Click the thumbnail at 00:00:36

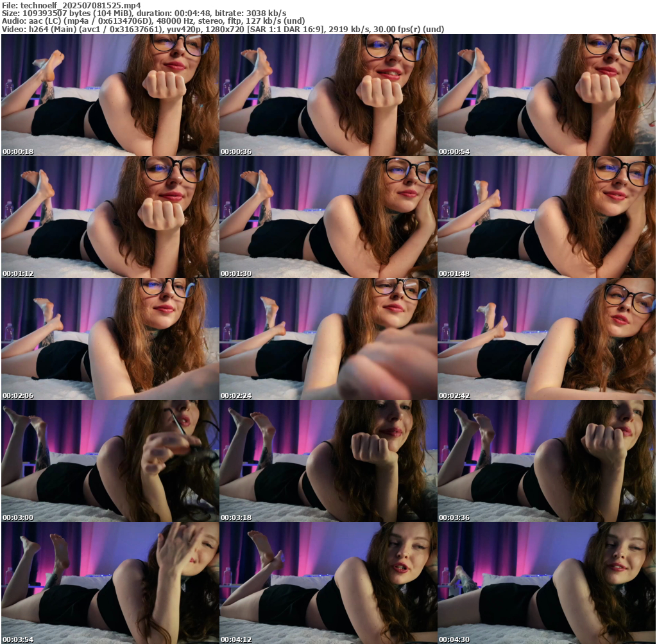328,95
